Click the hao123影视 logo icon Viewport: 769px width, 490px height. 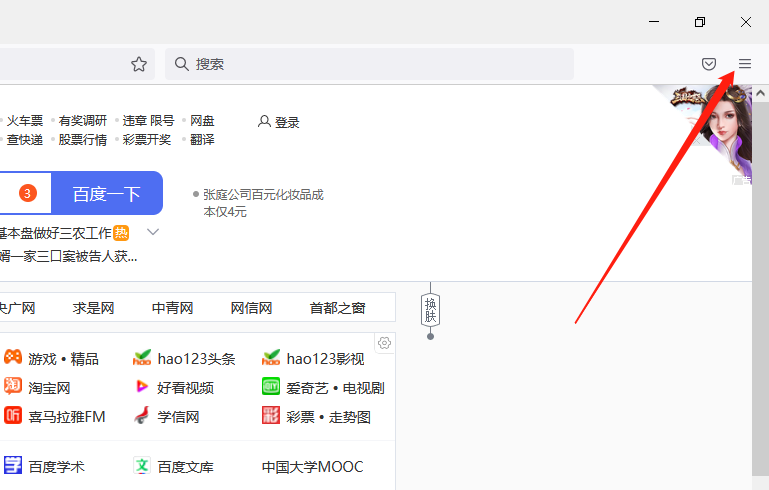coord(271,357)
